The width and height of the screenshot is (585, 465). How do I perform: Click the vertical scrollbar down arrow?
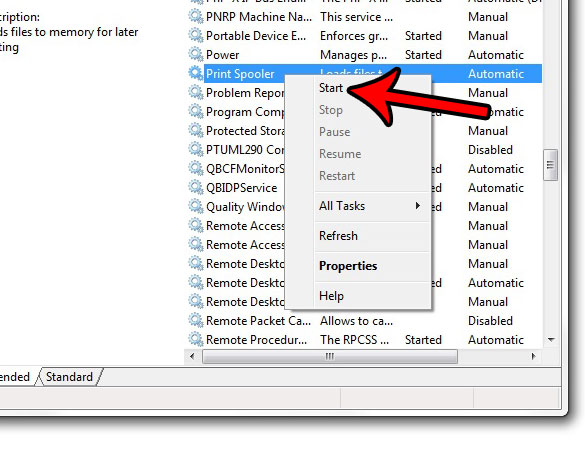(551, 340)
